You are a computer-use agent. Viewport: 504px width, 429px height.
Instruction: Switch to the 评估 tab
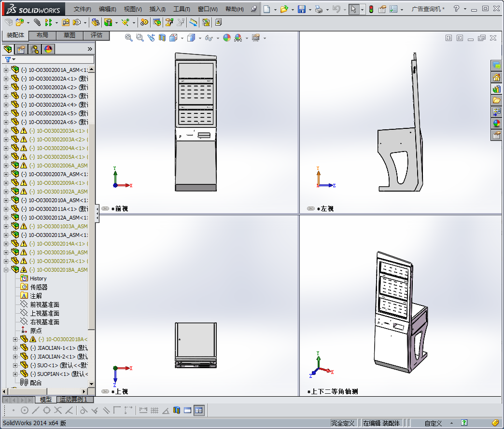(97, 35)
